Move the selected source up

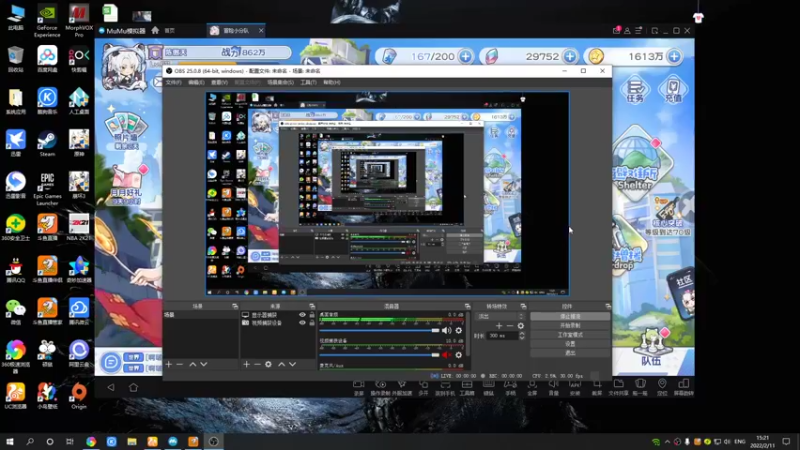click(x=281, y=364)
